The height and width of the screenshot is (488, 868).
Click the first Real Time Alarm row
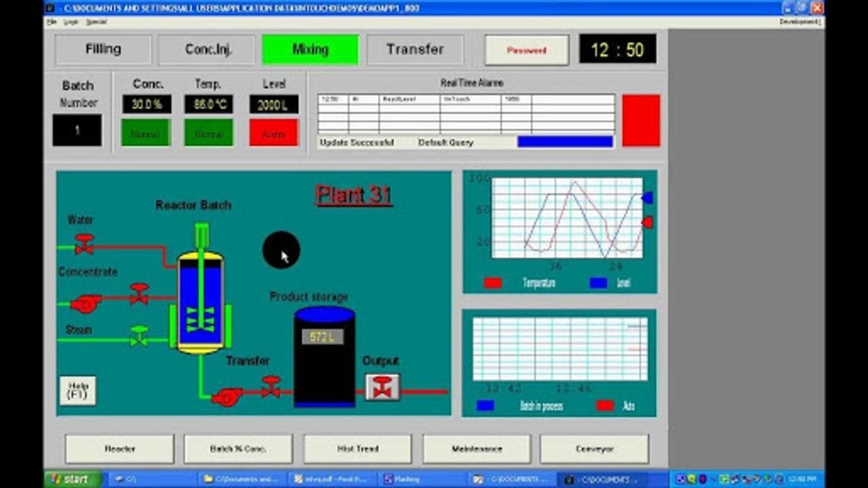point(466,99)
